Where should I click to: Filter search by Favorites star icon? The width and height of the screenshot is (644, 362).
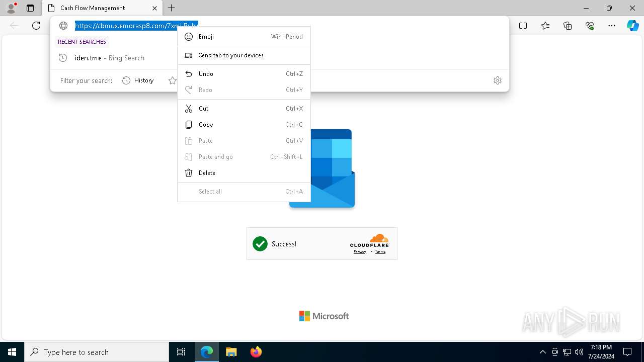[x=173, y=80]
